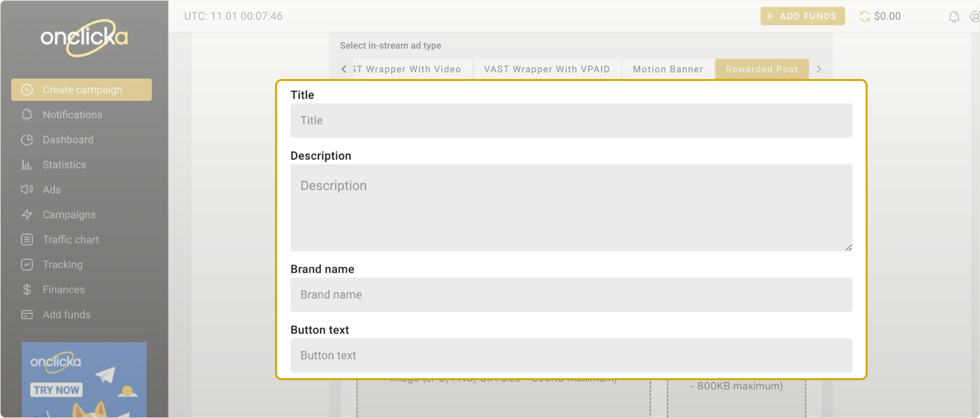Click the Notifications bell icon in sidebar
The height and width of the screenshot is (418, 980).
tap(27, 114)
